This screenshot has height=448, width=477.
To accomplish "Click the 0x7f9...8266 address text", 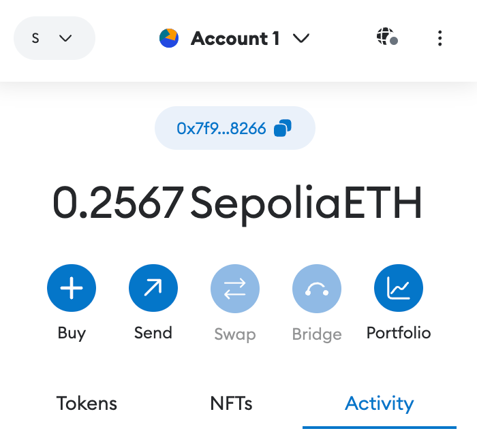I will 221,128.
